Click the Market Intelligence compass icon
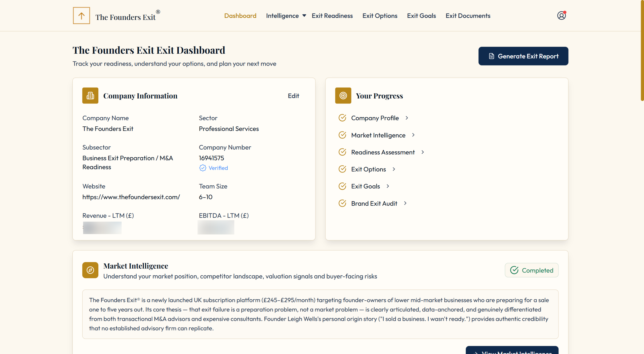The width and height of the screenshot is (644, 354). click(90, 270)
